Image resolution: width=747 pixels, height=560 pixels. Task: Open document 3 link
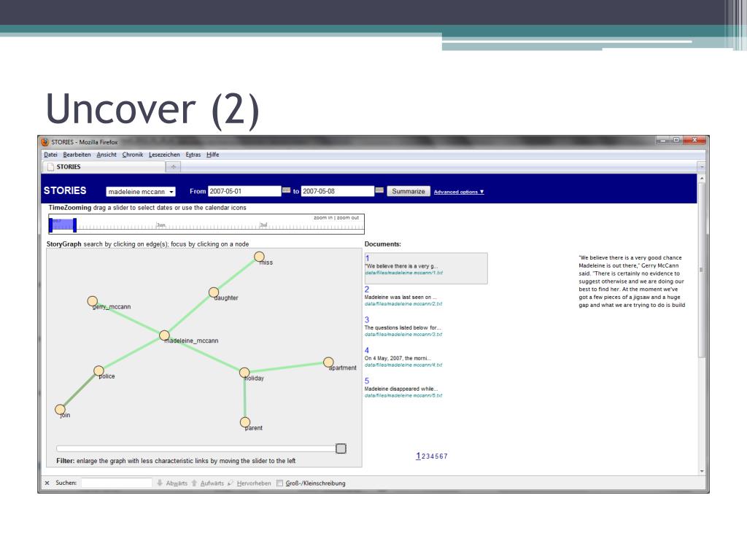pyautogui.click(x=367, y=319)
